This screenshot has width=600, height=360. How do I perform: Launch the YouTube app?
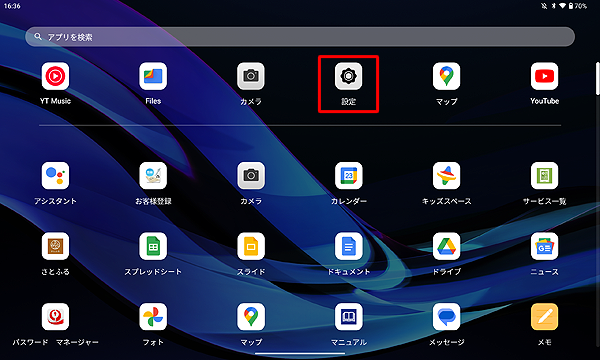(x=545, y=76)
